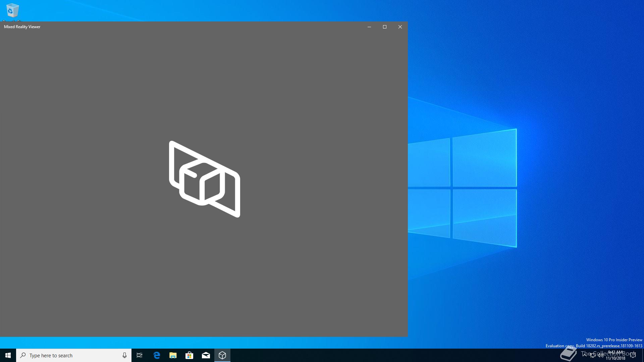644x362 pixels.
Task: Open the Windows Start menu
Action: point(8,355)
